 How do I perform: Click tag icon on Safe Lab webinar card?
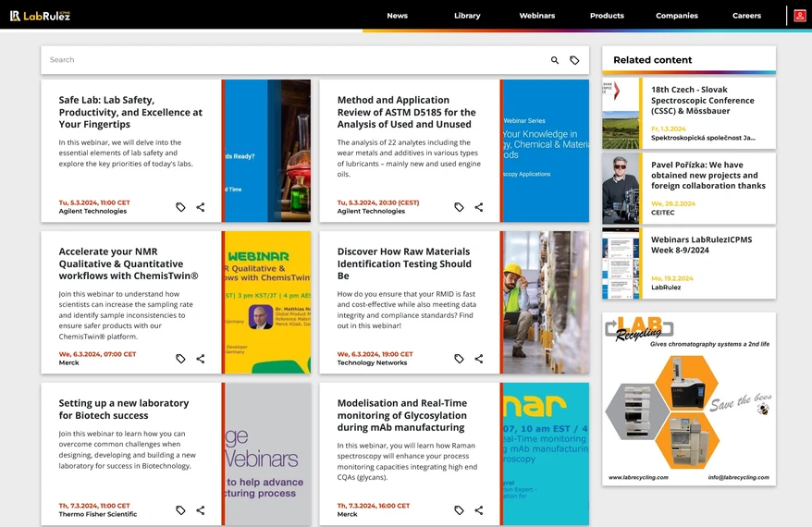[180, 207]
